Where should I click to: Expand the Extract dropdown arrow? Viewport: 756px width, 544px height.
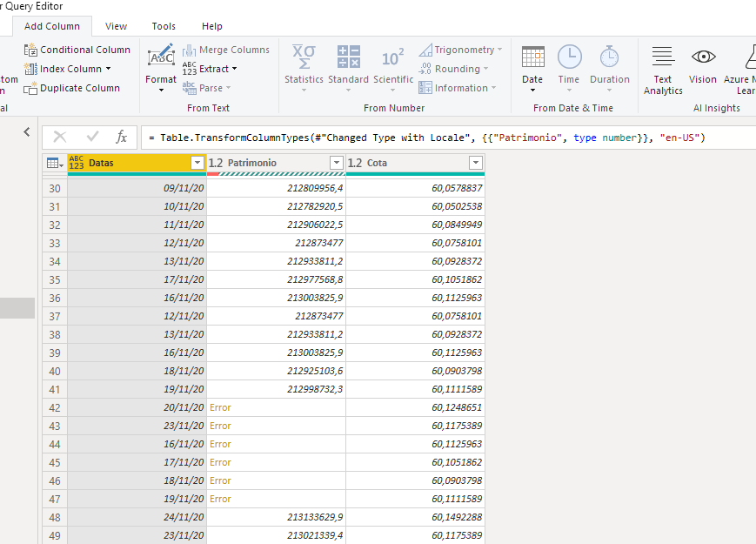click(234, 69)
